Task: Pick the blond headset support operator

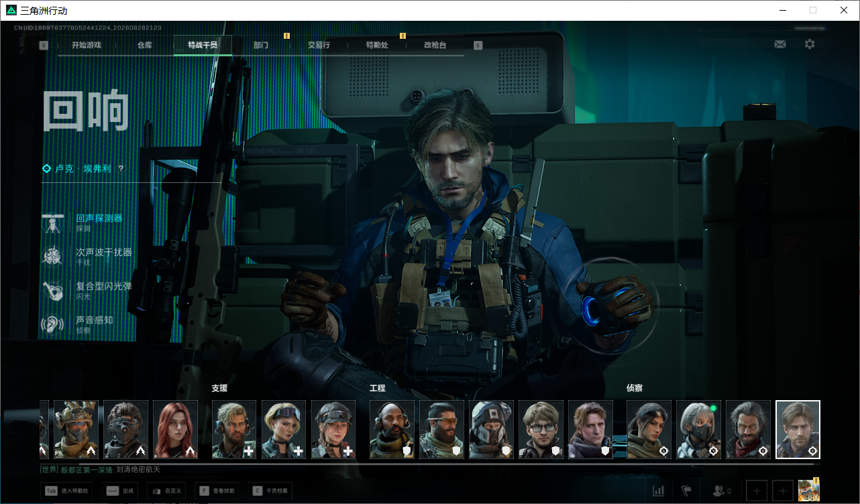Action: point(234,430)
